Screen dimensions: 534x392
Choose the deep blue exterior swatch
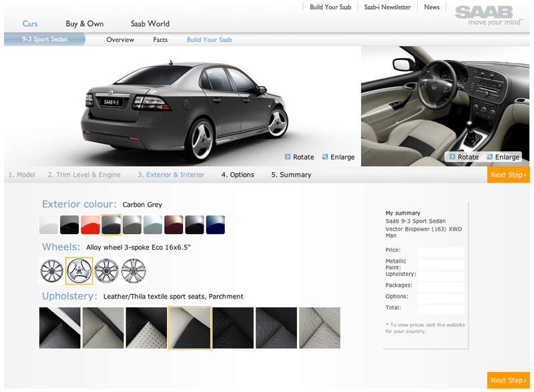tap(215, 225)
